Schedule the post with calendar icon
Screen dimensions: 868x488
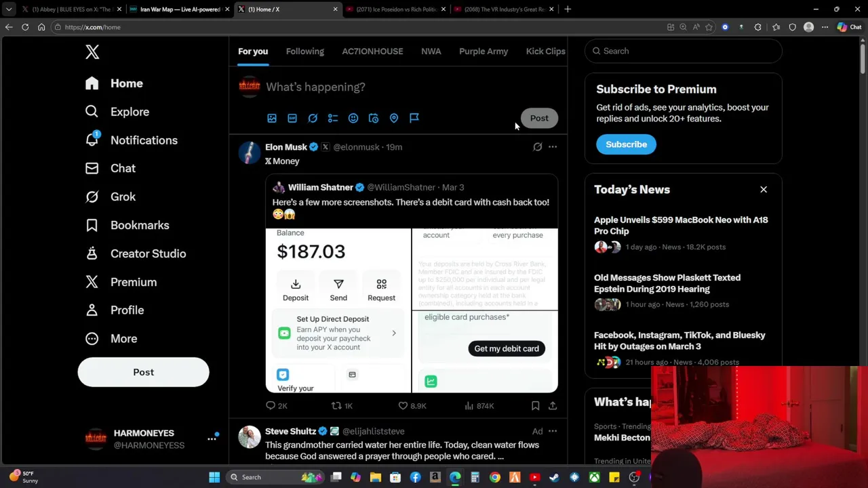tap(374, 118)
